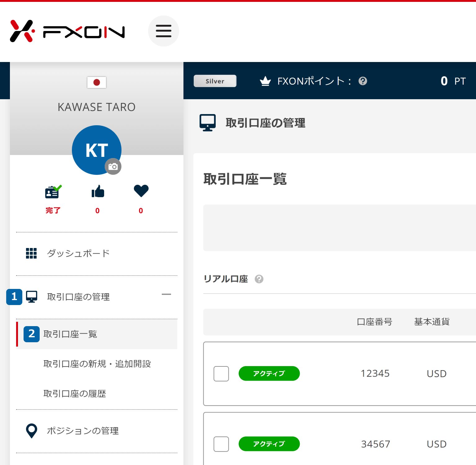This screenshot has height=465, width=476.
Task: Click the 完了 verification status label
Action: coord(53,210)
